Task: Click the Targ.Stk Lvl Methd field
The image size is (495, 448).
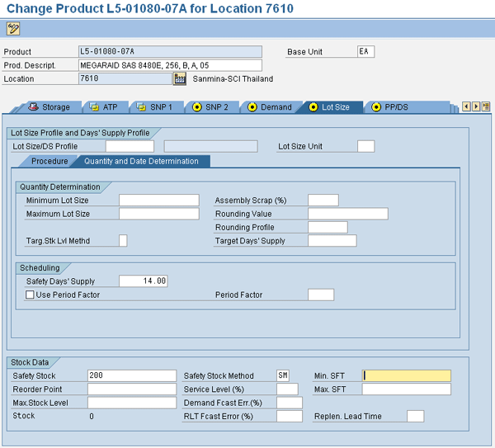Action: coord(123,241)
